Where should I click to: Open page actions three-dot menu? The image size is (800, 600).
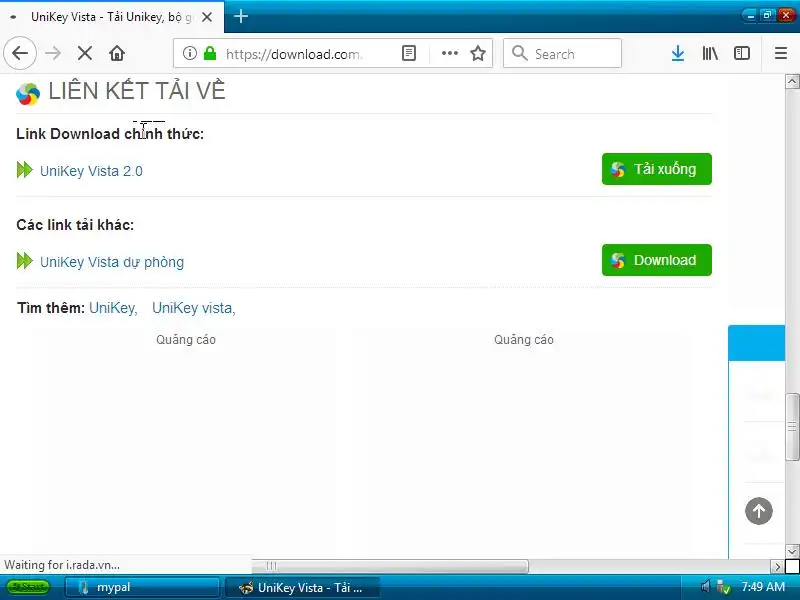449,53
